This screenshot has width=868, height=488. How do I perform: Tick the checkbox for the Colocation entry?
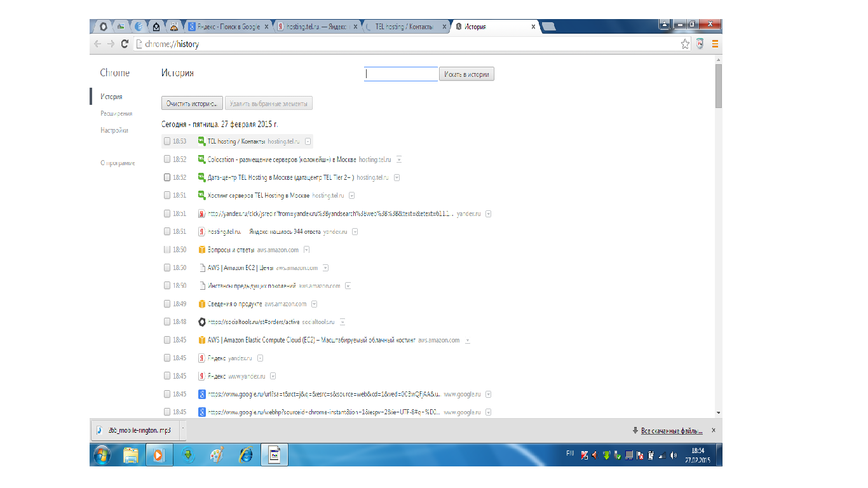click(166, 159)
